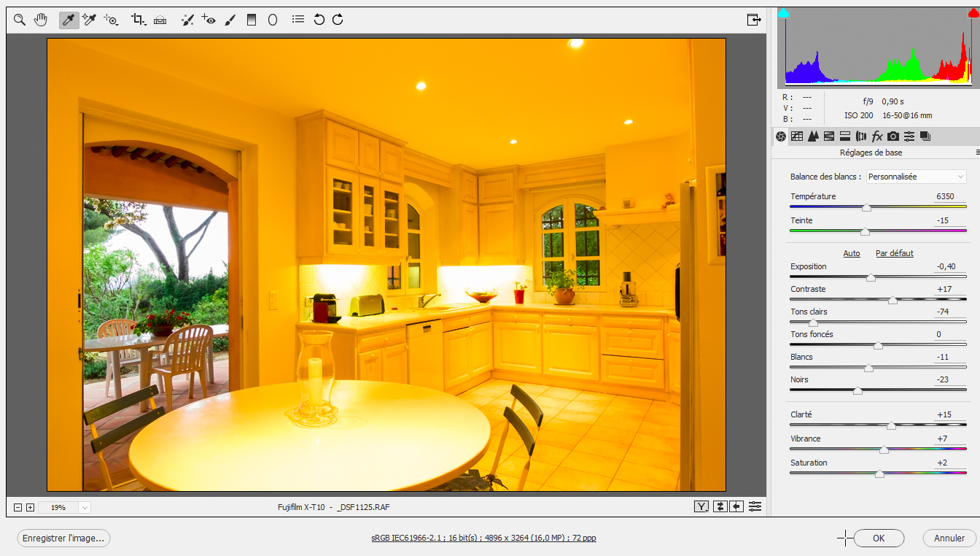The image size is (980, 556).
Task: Click the kitchen image preview
Action: pos(386,265)
